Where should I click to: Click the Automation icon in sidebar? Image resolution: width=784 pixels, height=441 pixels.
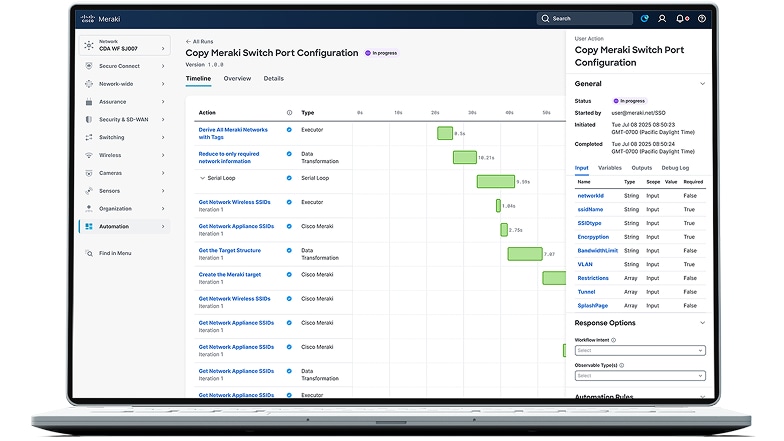[89, 226]
